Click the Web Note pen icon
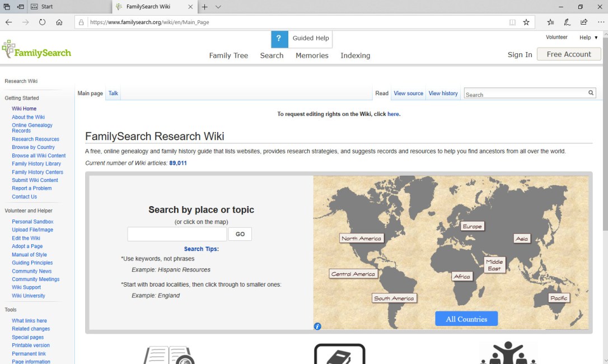The image size is (608, 364). (x=567, y=22)
